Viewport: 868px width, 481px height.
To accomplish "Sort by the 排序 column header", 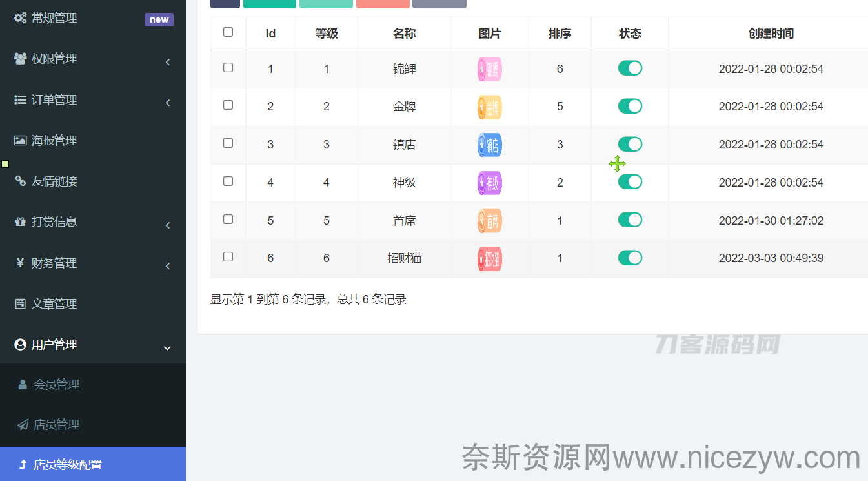I will click(560, 34).
